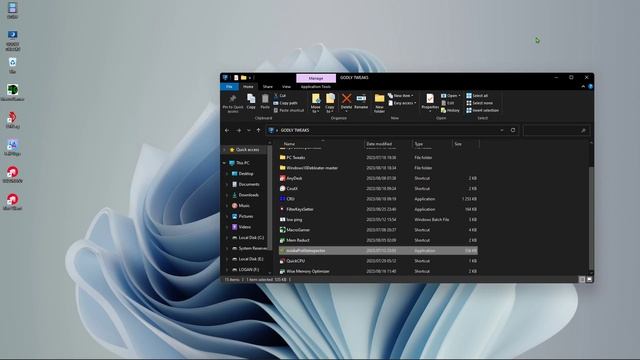Create a New folder
Screen dimensions: 640x360
(x=379, y=103)
